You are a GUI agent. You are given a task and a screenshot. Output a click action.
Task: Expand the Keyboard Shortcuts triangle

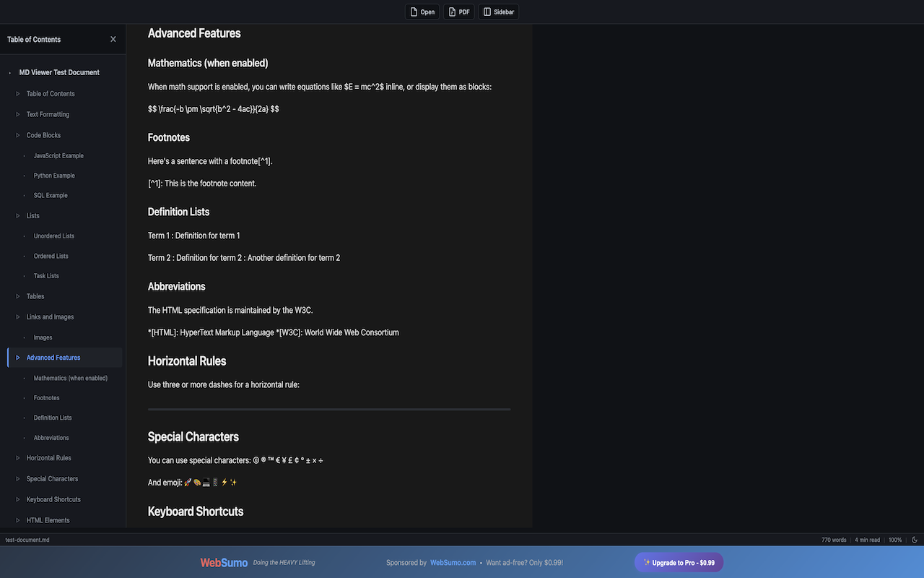18,499
